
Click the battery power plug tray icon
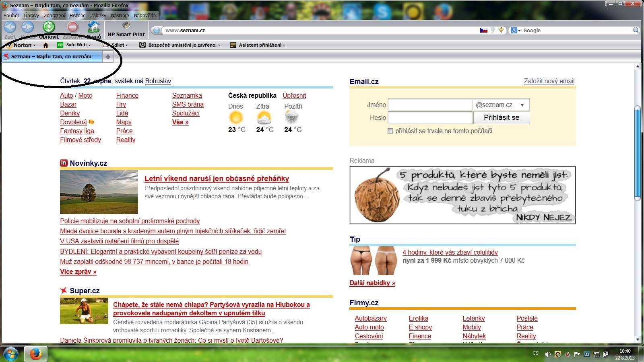pos(606,354)
